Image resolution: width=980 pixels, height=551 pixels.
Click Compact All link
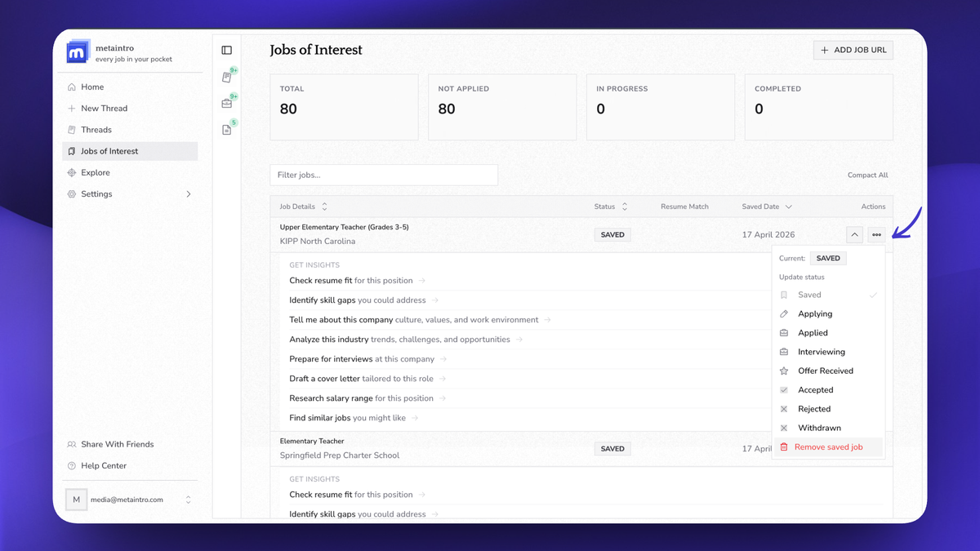point(867,176)
